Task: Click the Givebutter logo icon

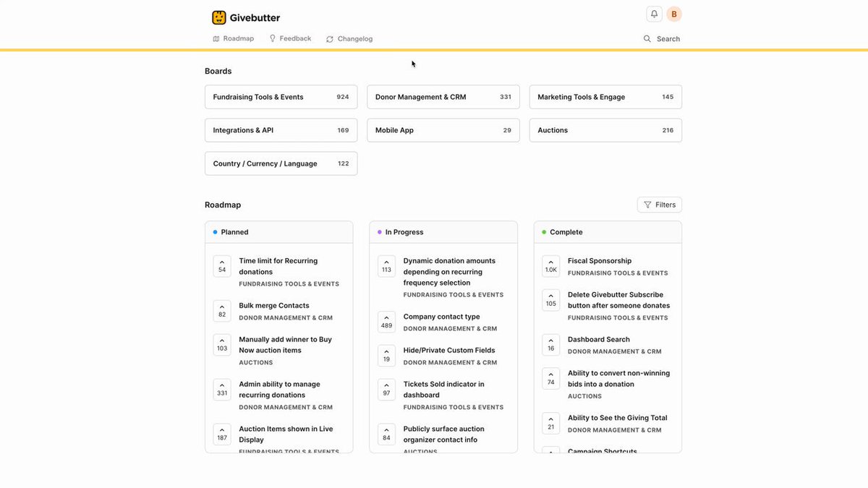Action: click(218, 17)
